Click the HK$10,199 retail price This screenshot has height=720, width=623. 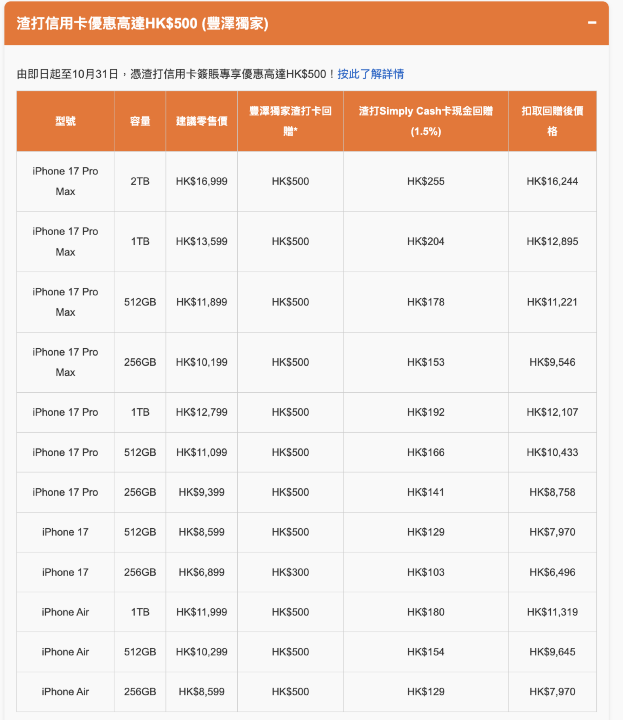tap(202, 362)
